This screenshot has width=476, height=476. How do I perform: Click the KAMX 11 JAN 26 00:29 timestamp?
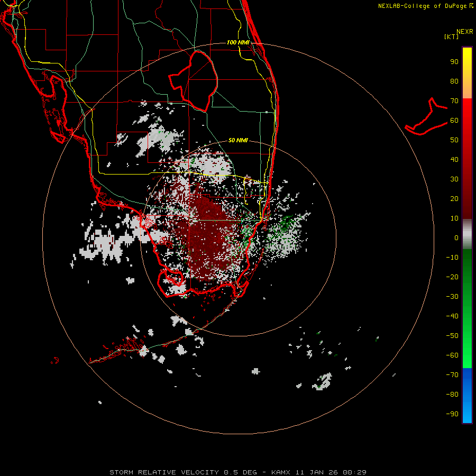[x=319, y=472]
